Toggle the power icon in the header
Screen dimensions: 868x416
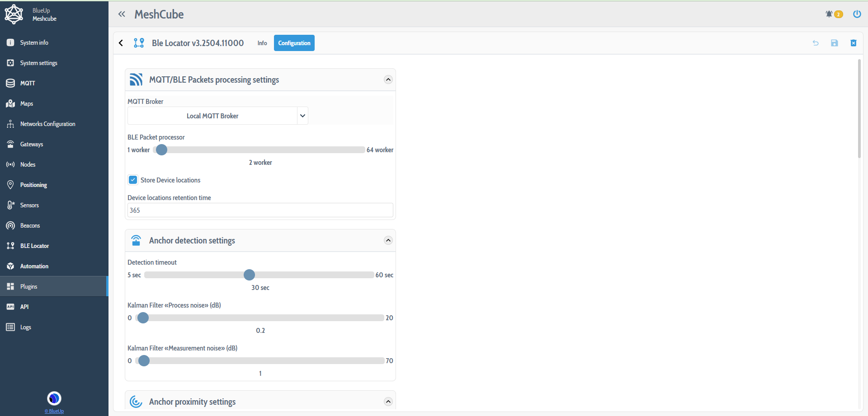pos(857,14)
